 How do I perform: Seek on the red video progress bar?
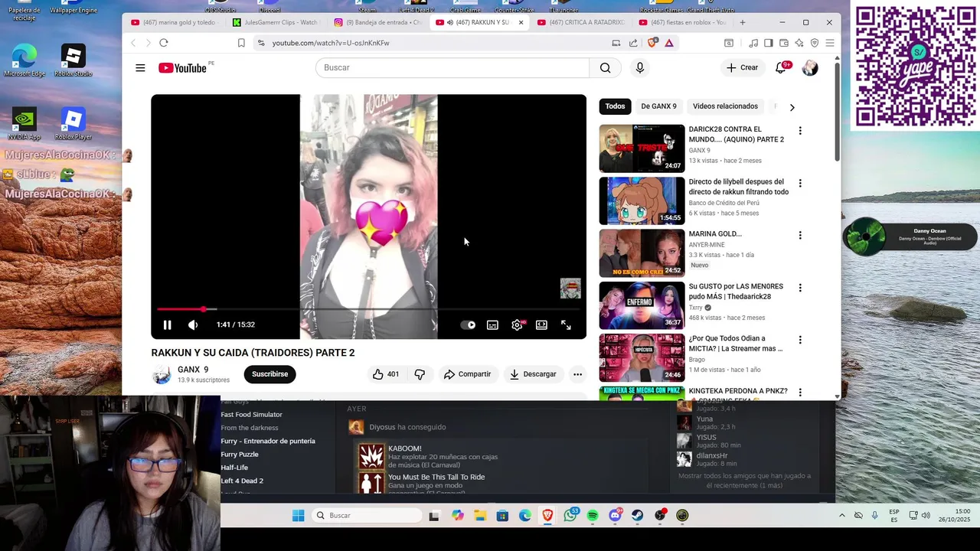[368, 309]
